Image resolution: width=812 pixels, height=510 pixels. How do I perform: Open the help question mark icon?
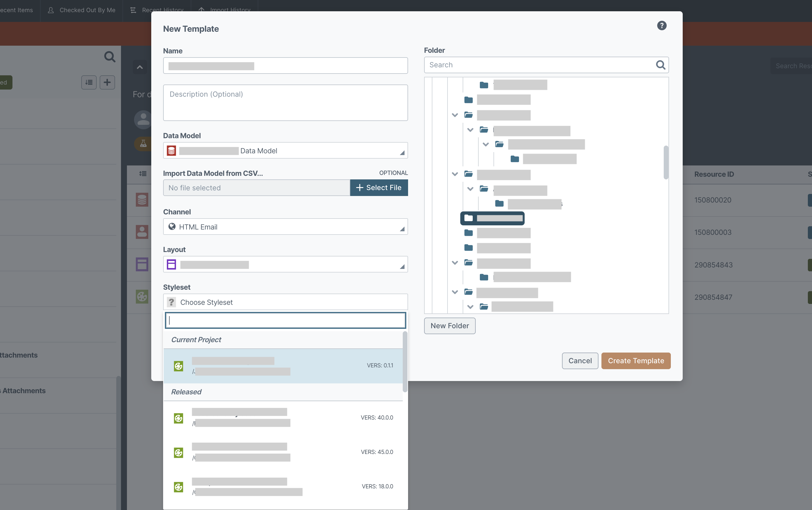(x=661, y=26)
